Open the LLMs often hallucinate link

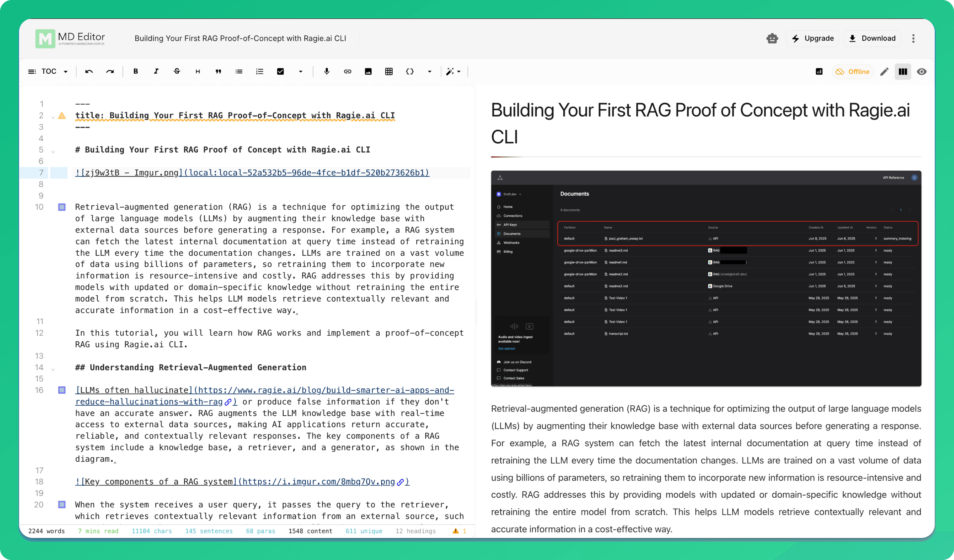pos(265,396)
